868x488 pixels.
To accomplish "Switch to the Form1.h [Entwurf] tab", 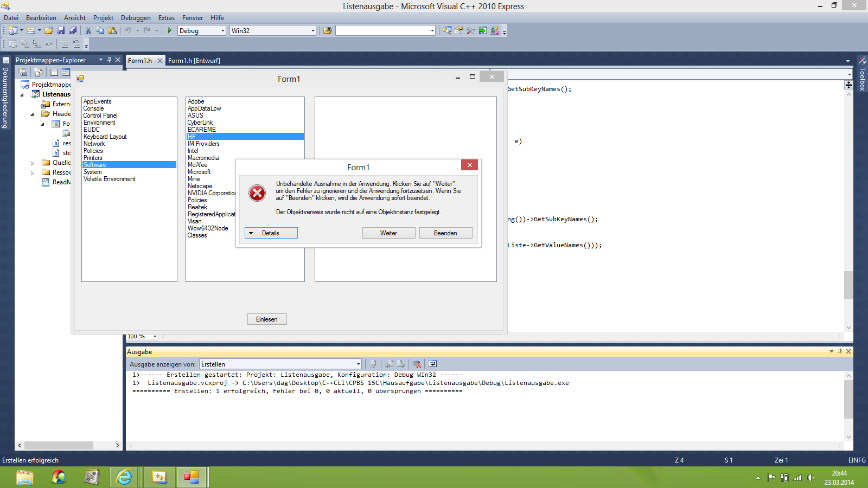I will click(x=194, y=61).
